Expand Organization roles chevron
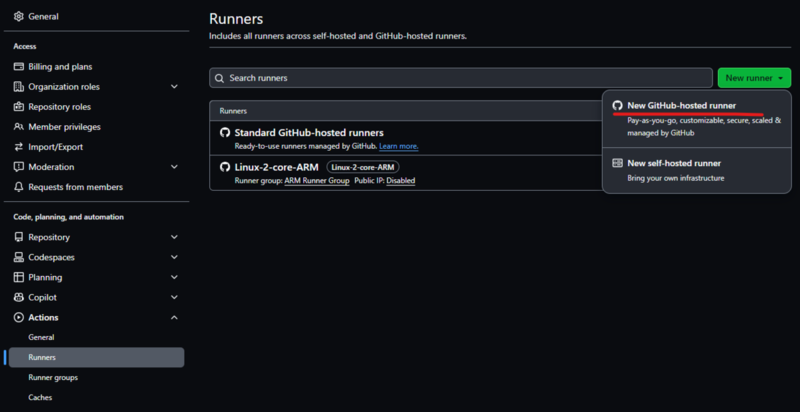Screen dimensions: 800x412 174,87
